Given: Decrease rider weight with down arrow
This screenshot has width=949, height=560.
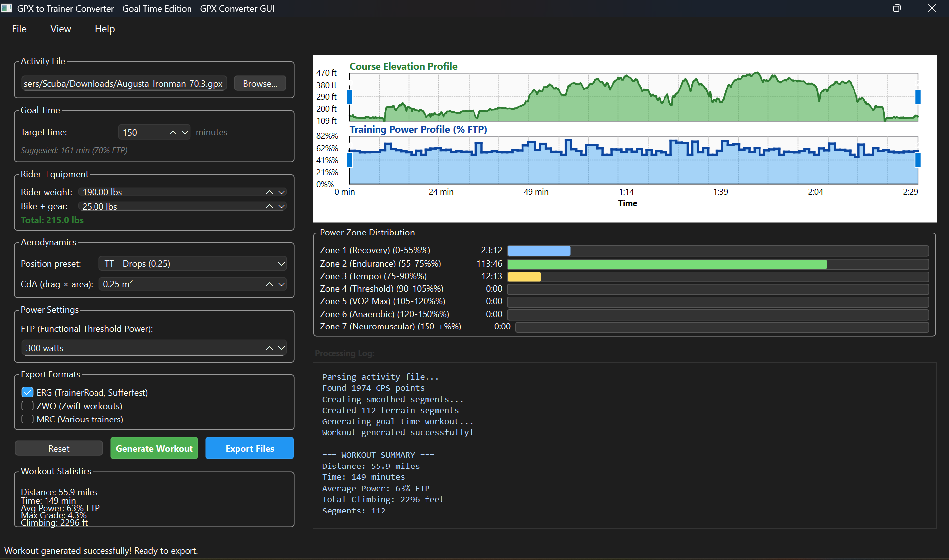Looking at the screenshot, I should pyautogui.click(x=281, y=192).
